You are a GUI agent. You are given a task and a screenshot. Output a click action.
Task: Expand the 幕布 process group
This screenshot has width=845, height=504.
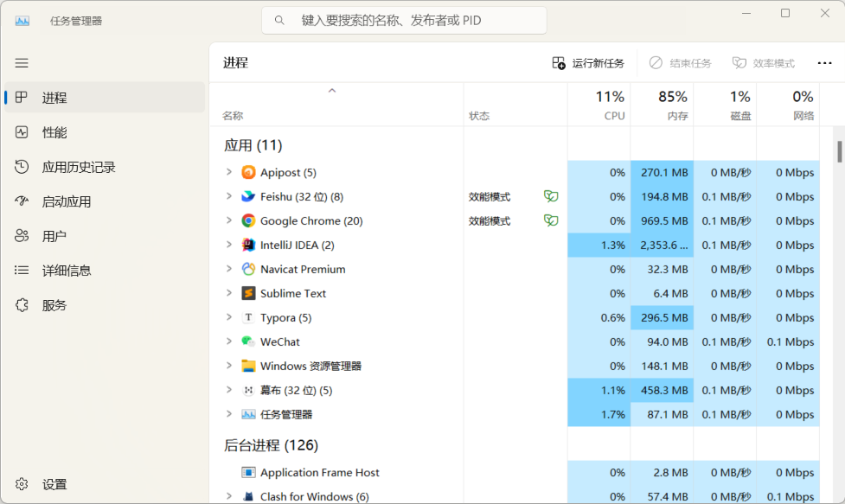[229, 391]
